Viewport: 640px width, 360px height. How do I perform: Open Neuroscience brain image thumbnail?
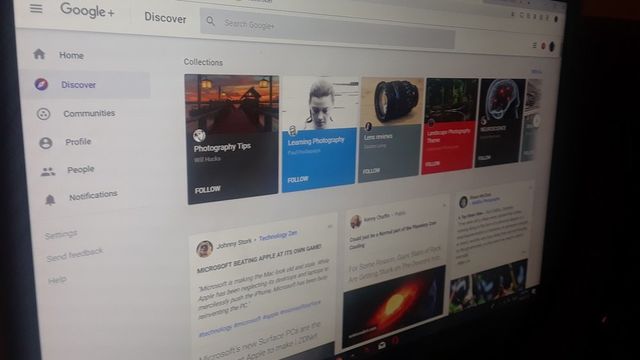coord(502,99)
